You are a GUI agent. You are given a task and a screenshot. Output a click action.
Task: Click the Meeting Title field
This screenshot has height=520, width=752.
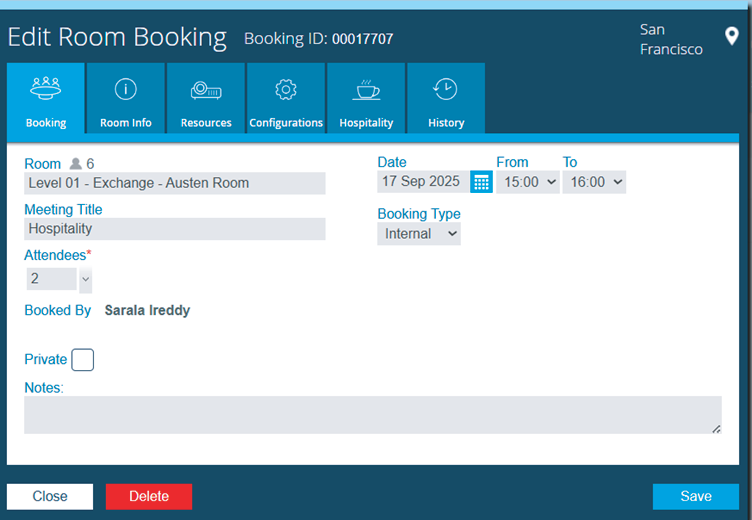(175, 229)
